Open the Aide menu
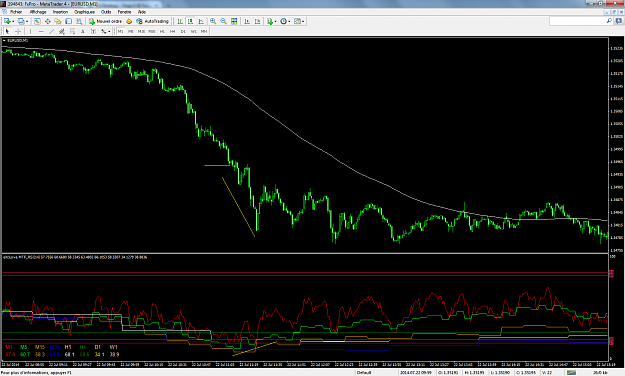The height and width of the screenshot is (376, 625). [x=142, y=12]
